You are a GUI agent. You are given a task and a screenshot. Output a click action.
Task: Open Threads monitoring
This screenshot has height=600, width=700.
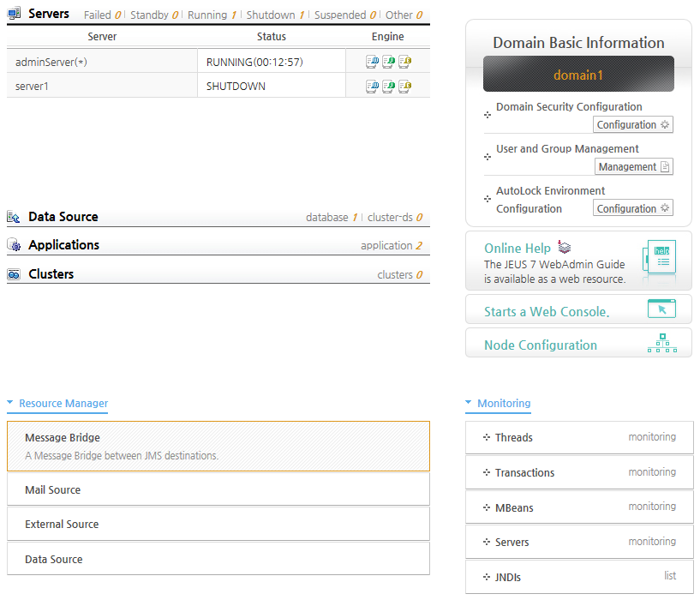[x=579, y=437]
